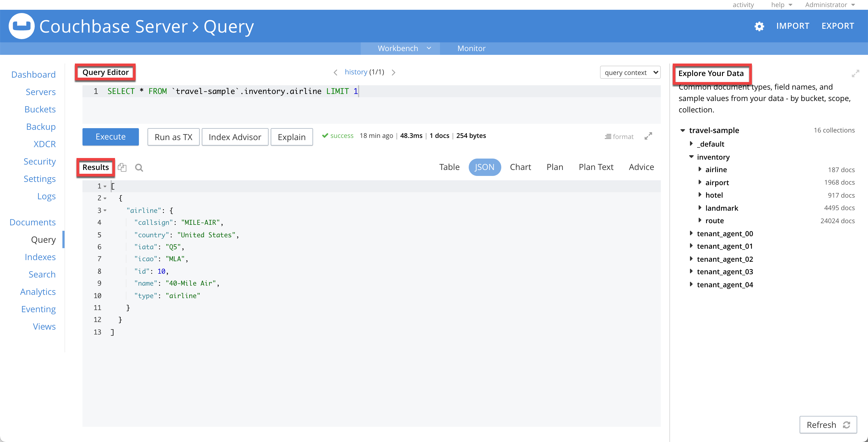Image resolution: width=868 pixels, height=442 pixels.
Task: Navigate to previous query history arrow
Action: (x=335, y=72)
